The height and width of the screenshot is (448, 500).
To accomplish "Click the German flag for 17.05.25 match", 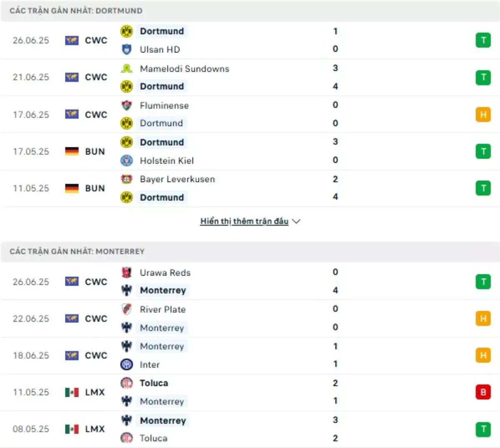I will [x=72, y=152].
